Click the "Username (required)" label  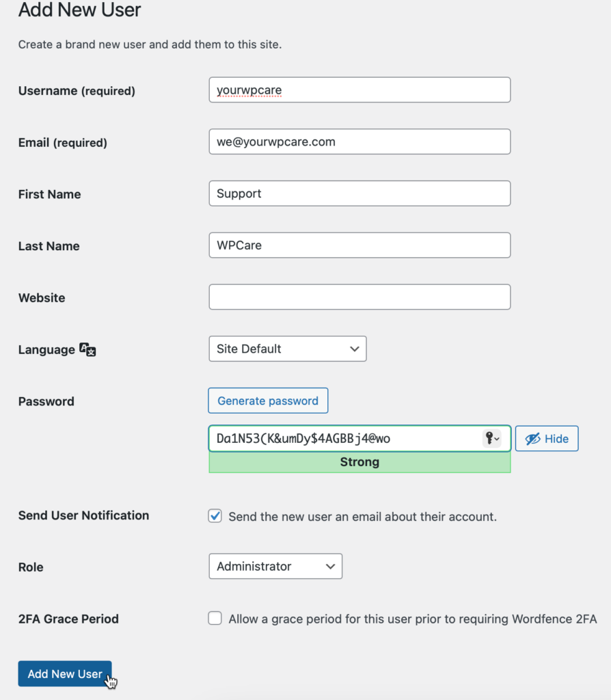point(77,91)
